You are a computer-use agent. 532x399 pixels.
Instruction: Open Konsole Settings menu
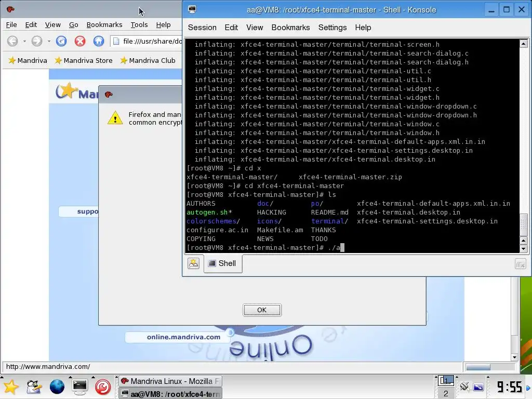(x=332, y=28)
